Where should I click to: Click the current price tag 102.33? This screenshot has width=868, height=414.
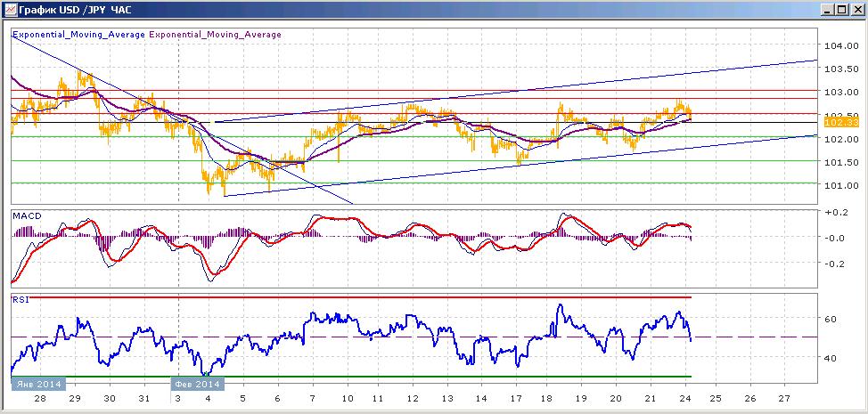[x=841, y=123]
